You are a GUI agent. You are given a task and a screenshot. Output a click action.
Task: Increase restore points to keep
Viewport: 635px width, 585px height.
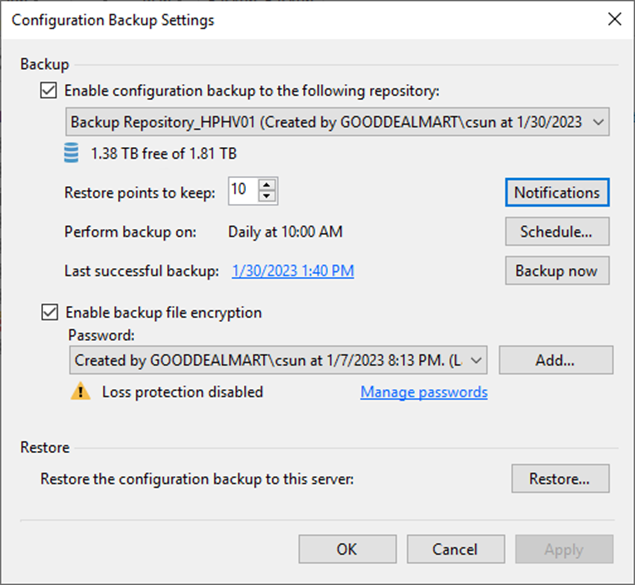point(267,186)
